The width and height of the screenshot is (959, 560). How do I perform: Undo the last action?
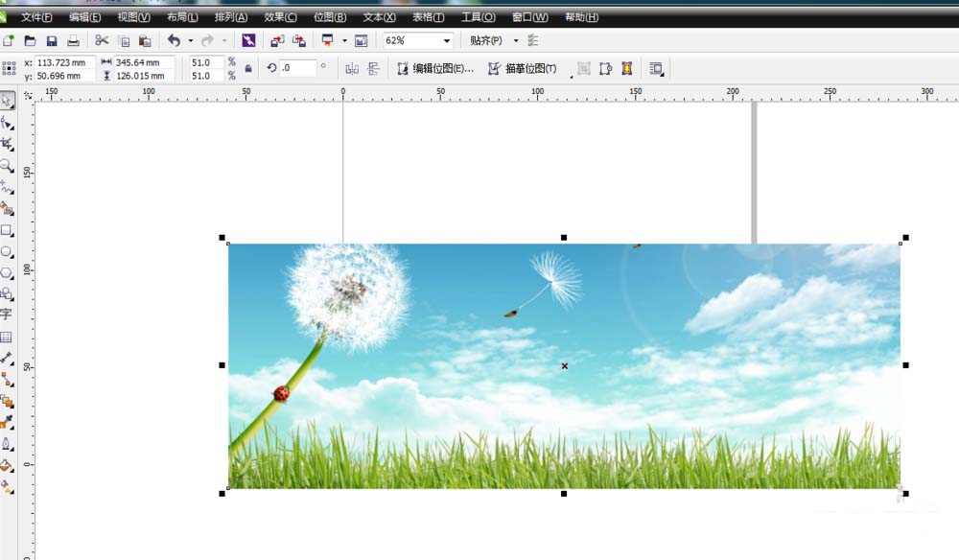point(175,41)
